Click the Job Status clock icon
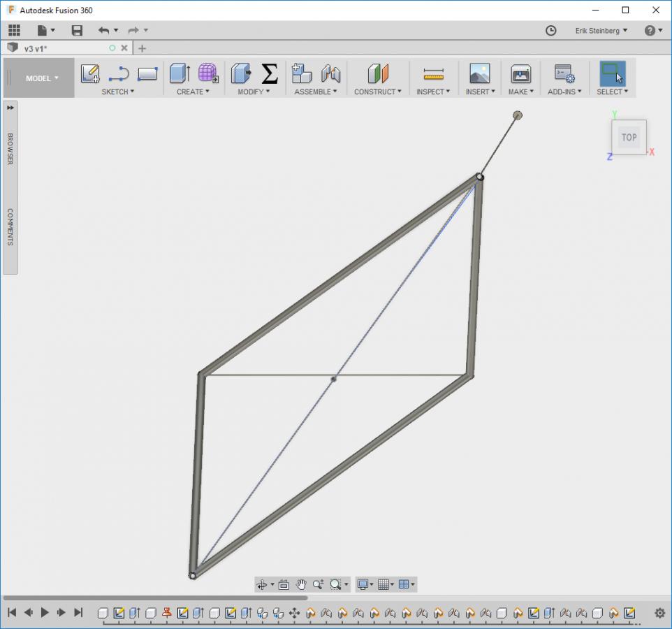This screenshot has width=672, height=629. 550,30
